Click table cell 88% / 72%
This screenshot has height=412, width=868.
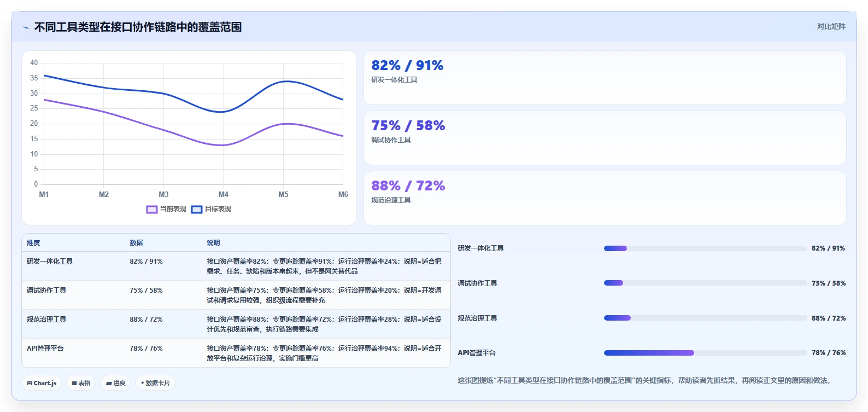pyautogui.click(x=146, y=320)
